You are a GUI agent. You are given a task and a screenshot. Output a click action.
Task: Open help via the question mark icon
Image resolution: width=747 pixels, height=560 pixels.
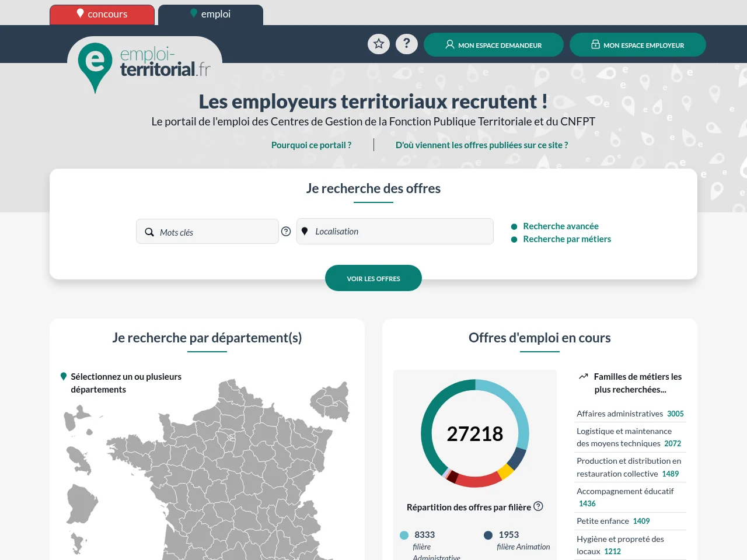(x=407, y=44)
